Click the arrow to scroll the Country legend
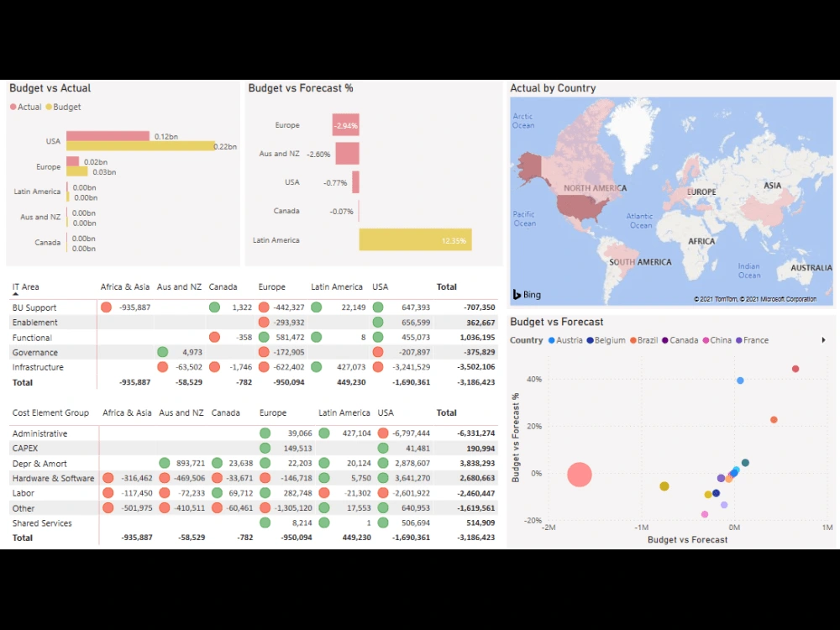The width and height of the screenshot is (840, 630). [822, 340]
